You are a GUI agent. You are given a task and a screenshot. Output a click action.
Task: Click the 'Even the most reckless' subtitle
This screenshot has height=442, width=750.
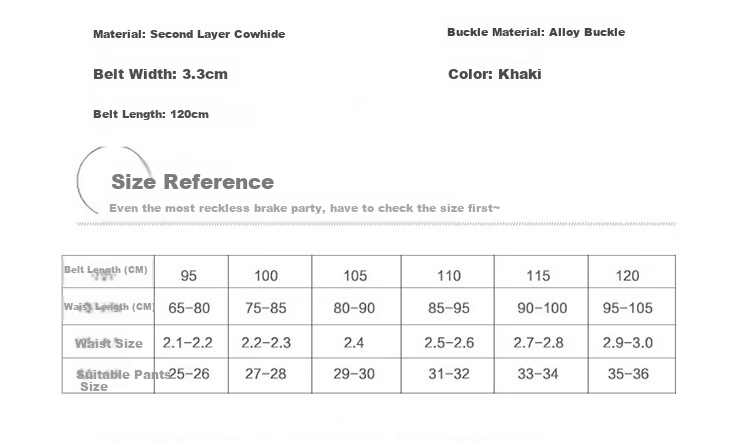tap(304, 208)
